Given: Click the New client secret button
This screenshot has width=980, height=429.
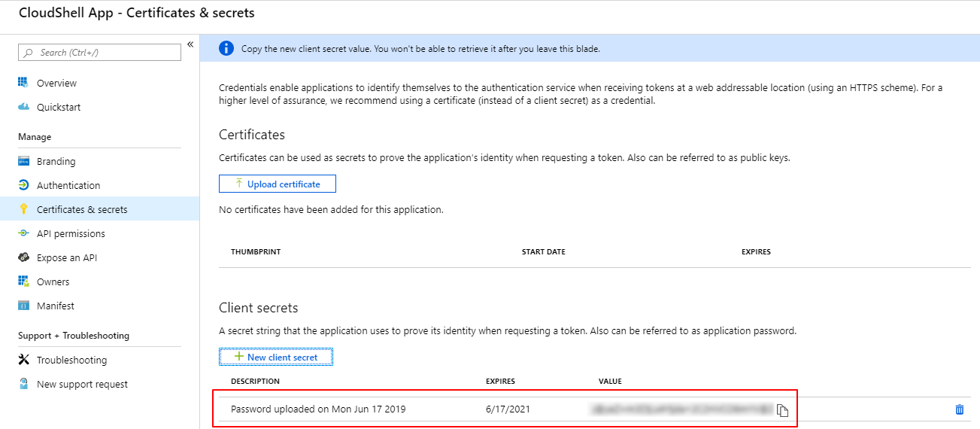Looking at the screenshot, I should pos(276,357).
